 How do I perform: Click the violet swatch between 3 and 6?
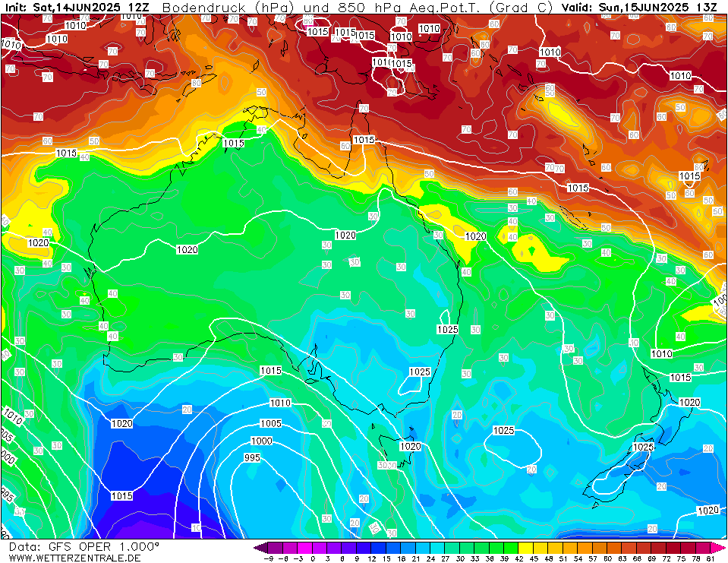(334, 548)
